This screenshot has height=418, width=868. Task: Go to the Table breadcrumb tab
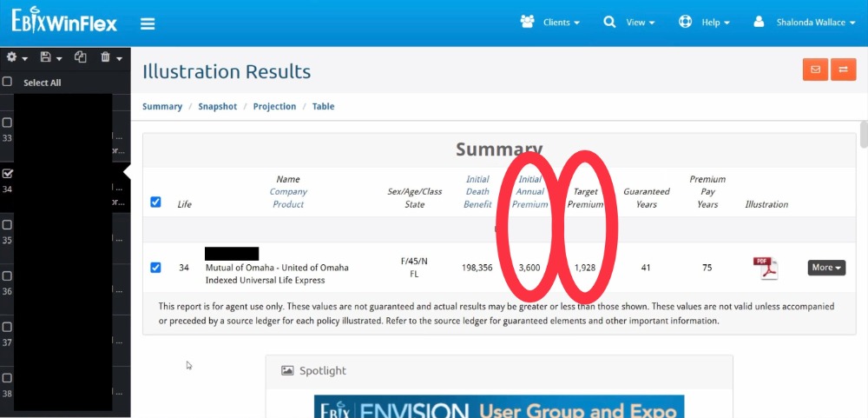[323, 106]
